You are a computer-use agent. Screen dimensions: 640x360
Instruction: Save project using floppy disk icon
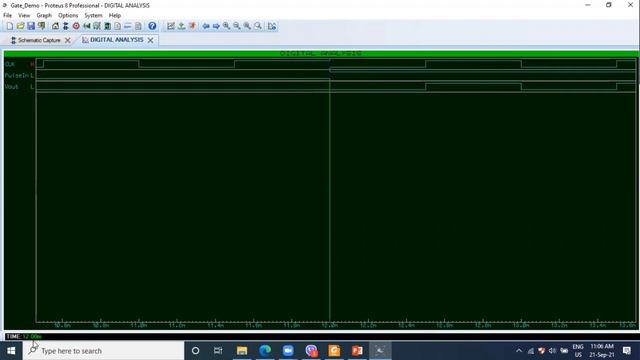coord(31,26)
